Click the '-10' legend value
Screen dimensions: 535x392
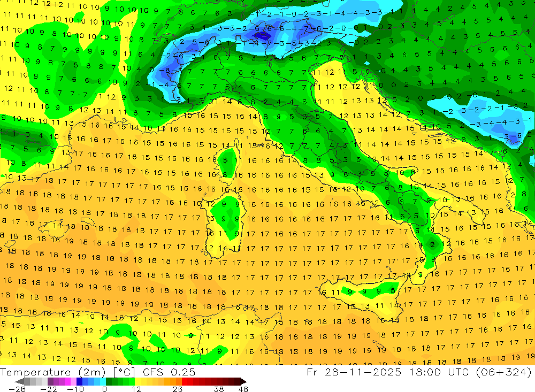[x=75, y=389]
